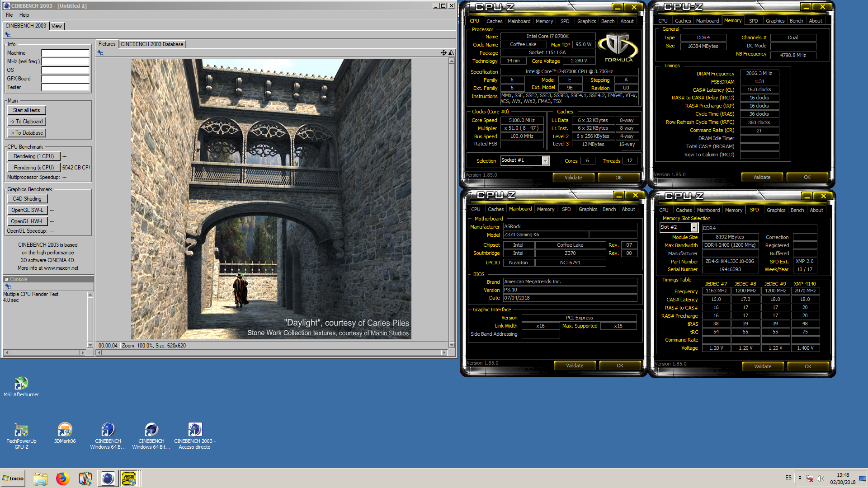Open the volume speaker tray icon
The width and height of the screenshot is (868, 488).
pyautogui.click(x=821, y=479)
